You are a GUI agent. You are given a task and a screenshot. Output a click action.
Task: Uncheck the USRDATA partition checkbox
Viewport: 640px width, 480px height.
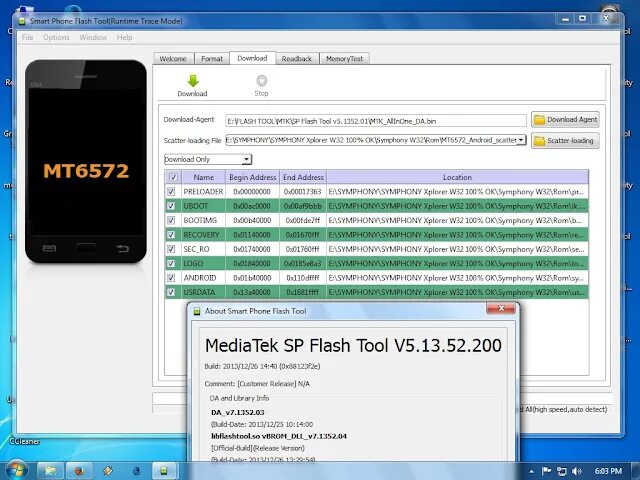(x=171, y=292)
